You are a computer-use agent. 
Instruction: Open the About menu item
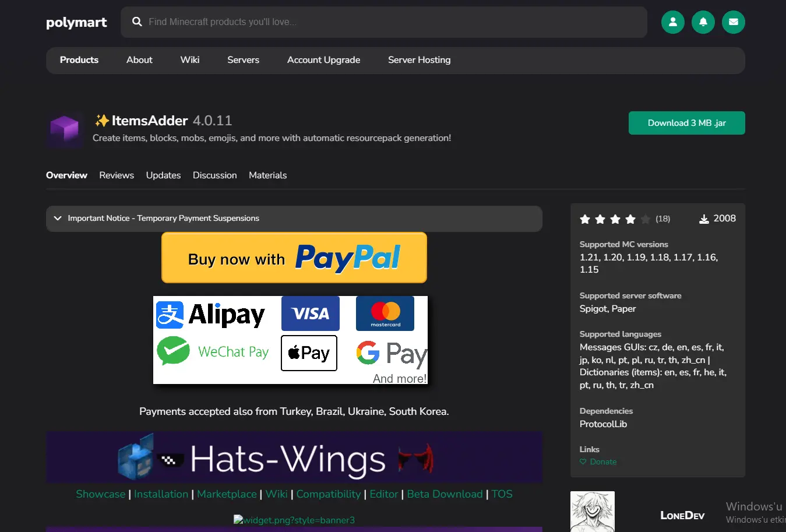[139, 60]
